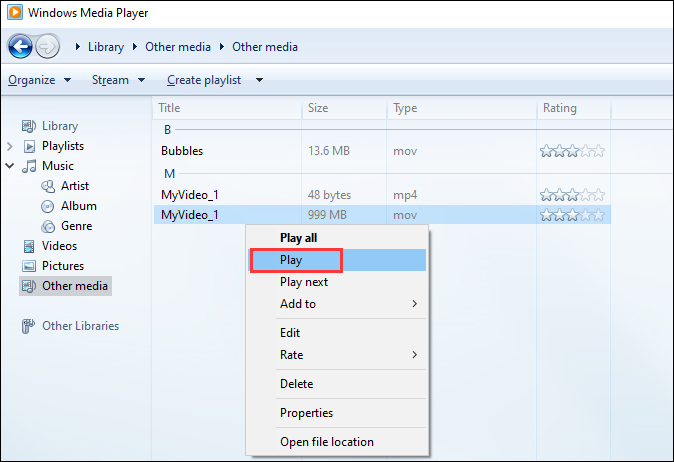This screenshot has height=462, width=674.
Task: Open Other Libraries in sidebar
Action: click(x=79, y=326)
